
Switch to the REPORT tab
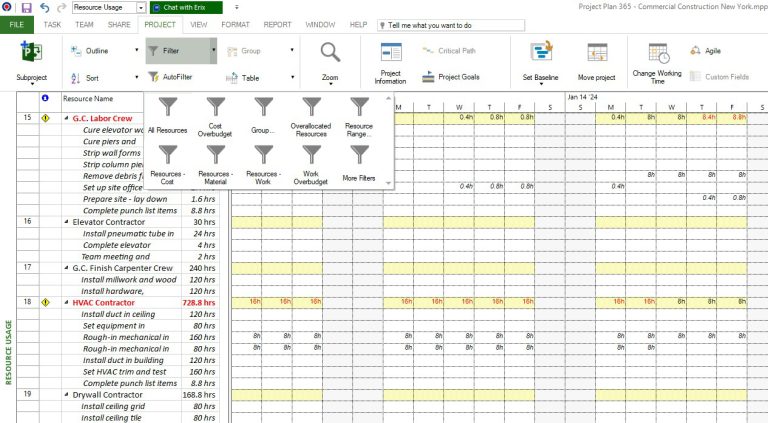tap(277, 24)
